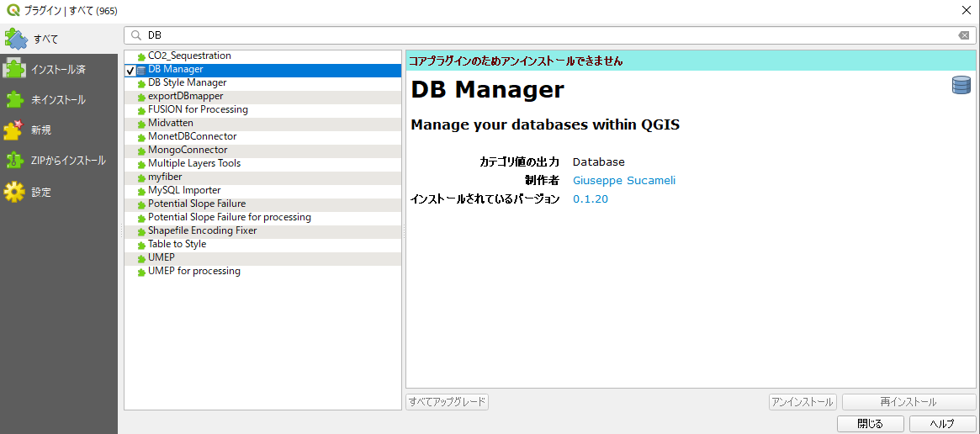The width and height of the screenshot is (980, 434).
Task: Switch to インストール済 (Installed) tab
Action: pyautogui.click(x=58, y=69)
